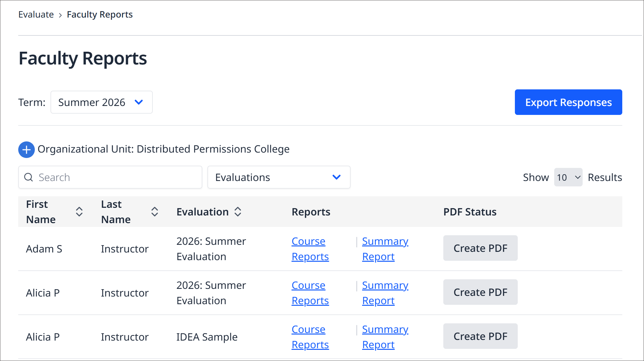Focus the Search input field
The image size is (644, 361).
[x=110, y=177]
